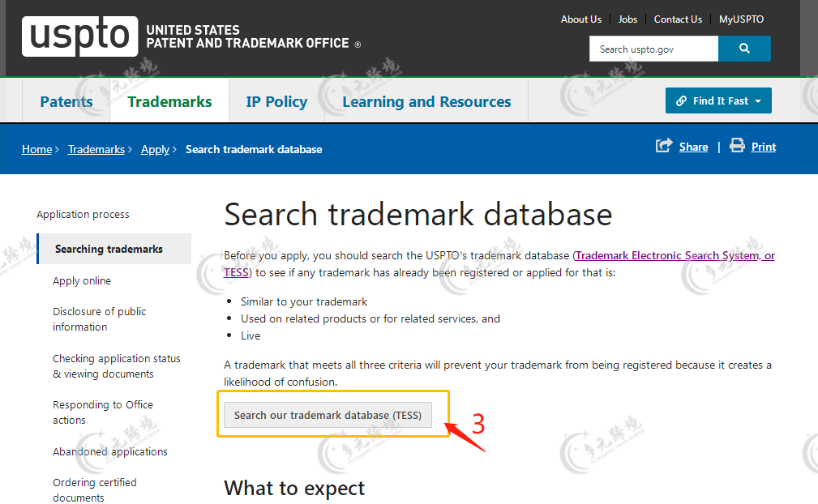The width and height of the screenshot is (818, 504).
Task: Go to Home breadcrumb
Action: [36, 150]
